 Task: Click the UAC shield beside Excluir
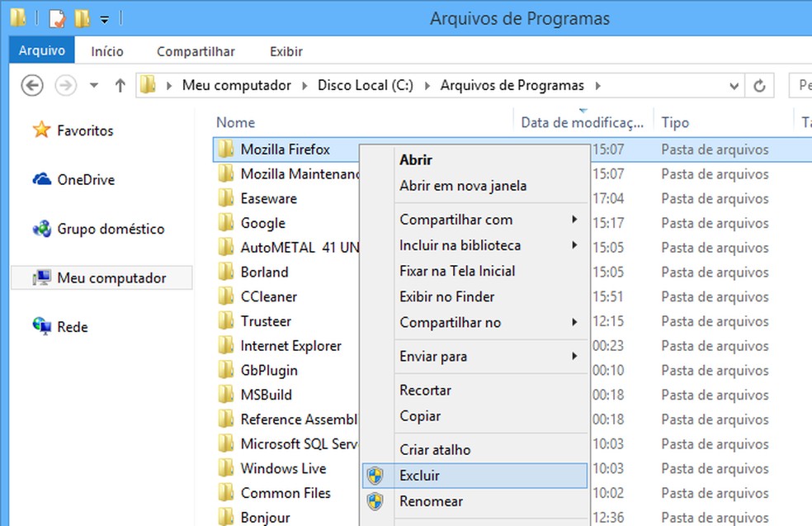[x=375, y=475]
